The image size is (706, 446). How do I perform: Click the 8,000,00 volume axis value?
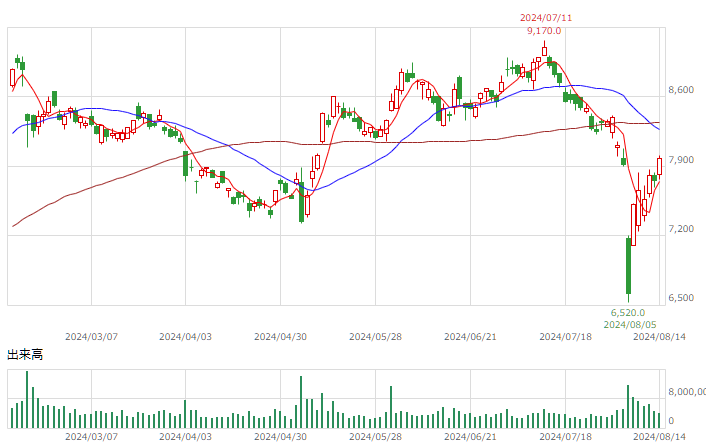(x=687, y=392)
